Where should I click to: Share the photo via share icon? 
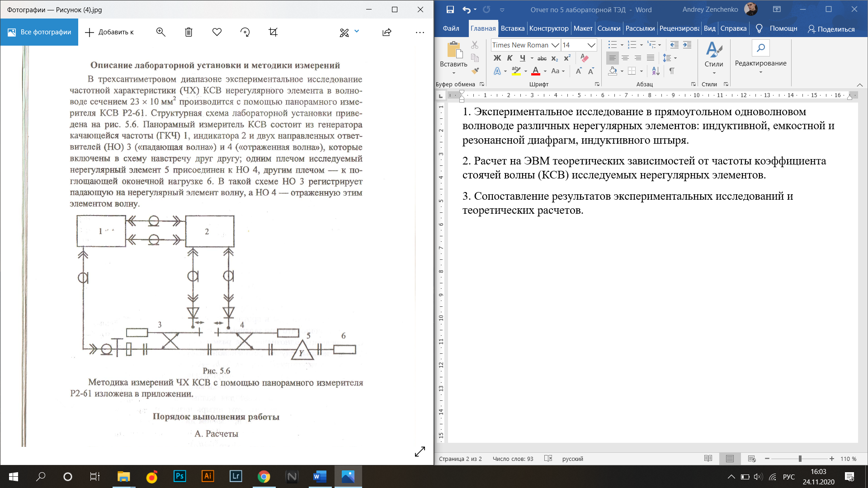click(387, 32)
